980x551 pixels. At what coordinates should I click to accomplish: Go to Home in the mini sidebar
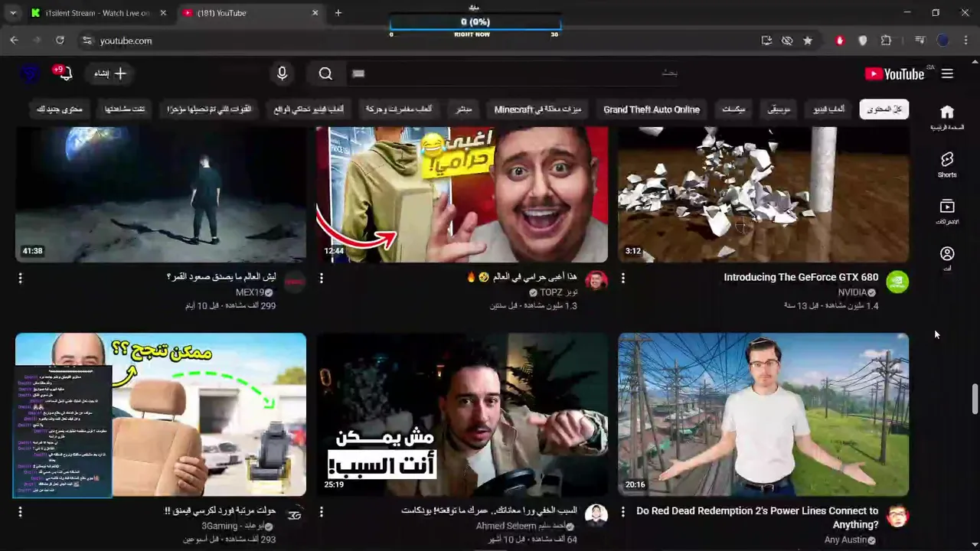pyautogui.click(x=947, y=117)
